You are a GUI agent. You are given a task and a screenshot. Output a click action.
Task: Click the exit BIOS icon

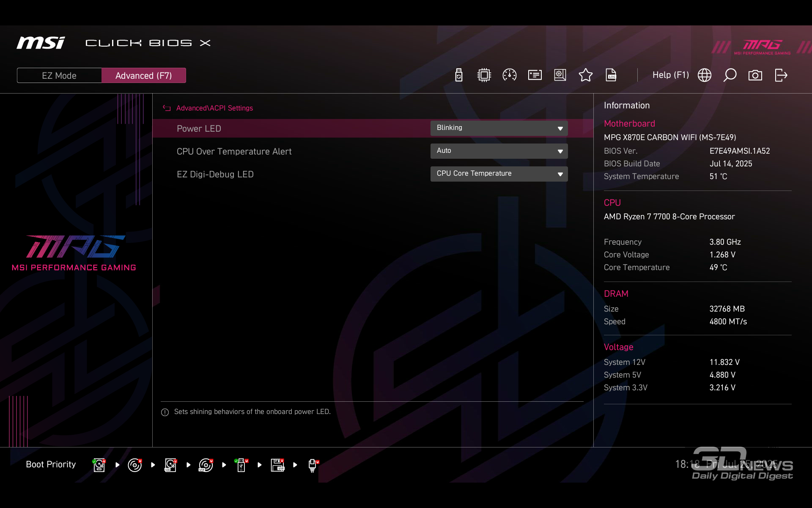[781, 75]
